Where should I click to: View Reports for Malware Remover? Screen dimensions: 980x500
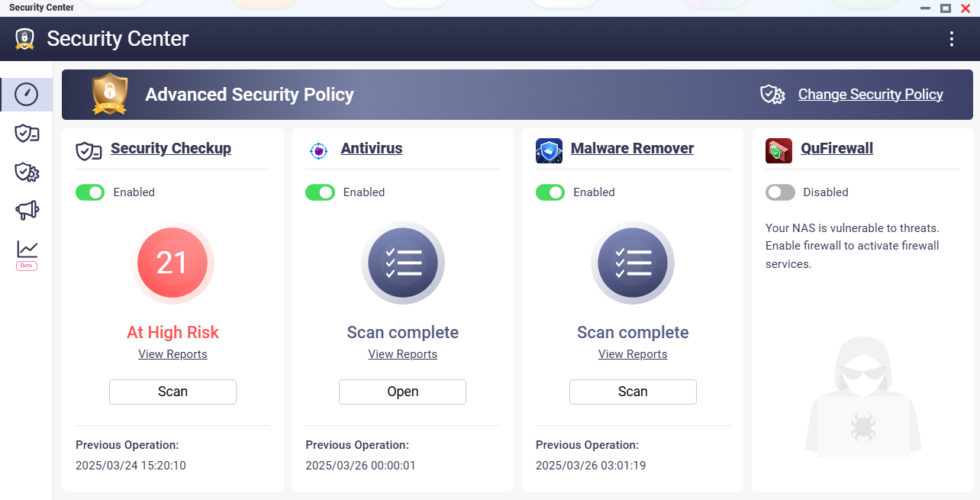[633, 354]
